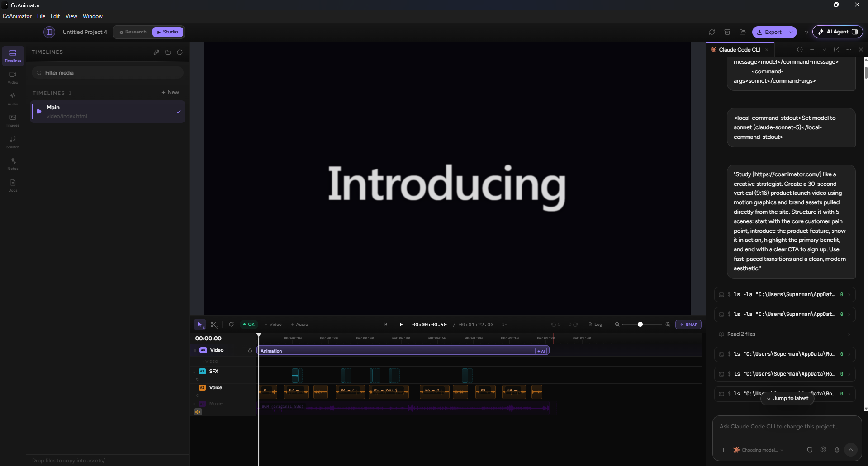Open the Export options dropdown arrow
868x466 pixels.
[x=791, y=32]
